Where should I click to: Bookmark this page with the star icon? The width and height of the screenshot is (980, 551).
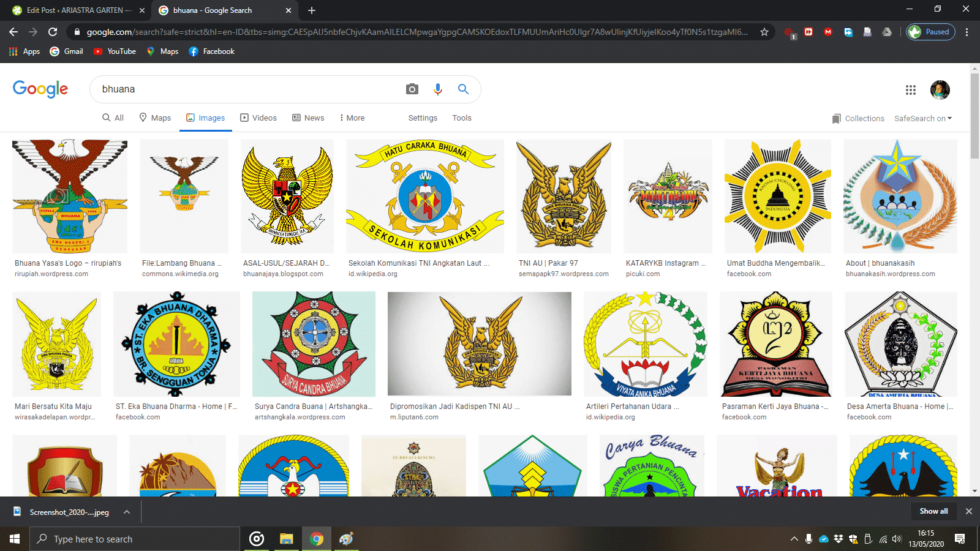764,32
